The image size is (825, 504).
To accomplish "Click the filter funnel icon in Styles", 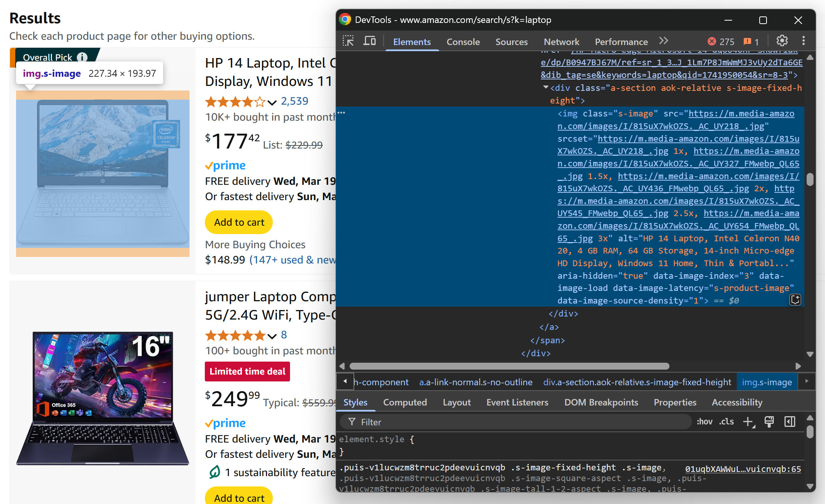I will 352,422.
